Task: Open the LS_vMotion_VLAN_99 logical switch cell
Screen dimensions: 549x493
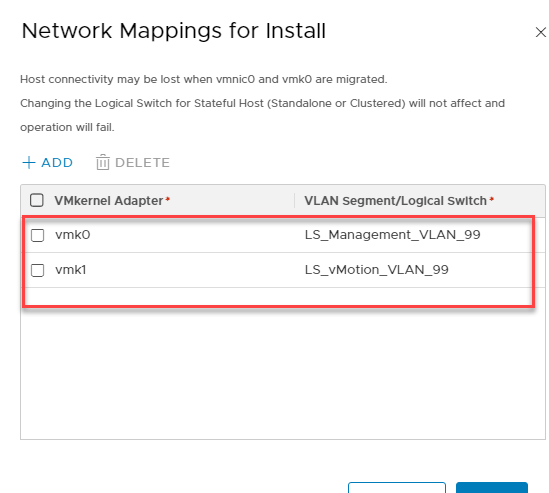Action: pos(377,270)
